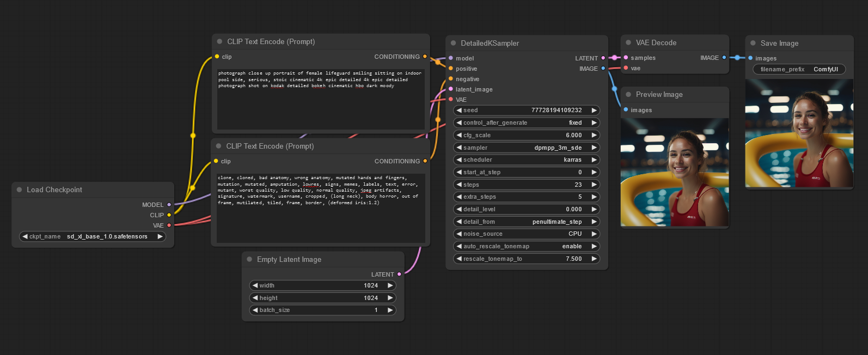
Task: Click the MODEL output socket on Load Checkpoint
Action: [x=169, y=205]
